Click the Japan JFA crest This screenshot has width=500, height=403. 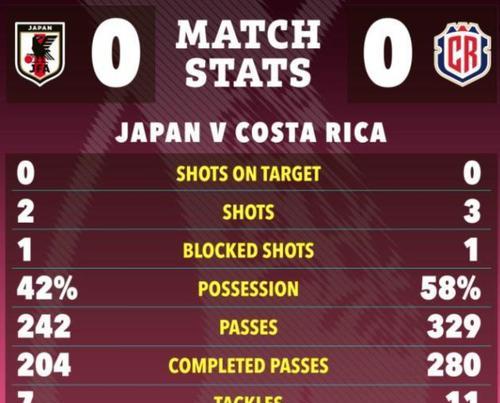point(40,54)
